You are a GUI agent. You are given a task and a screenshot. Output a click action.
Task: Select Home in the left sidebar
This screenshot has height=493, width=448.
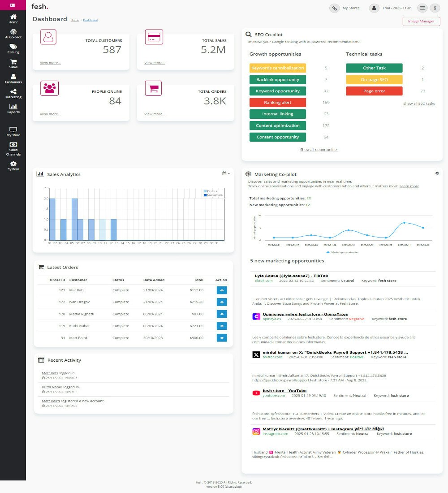[13, 18]
